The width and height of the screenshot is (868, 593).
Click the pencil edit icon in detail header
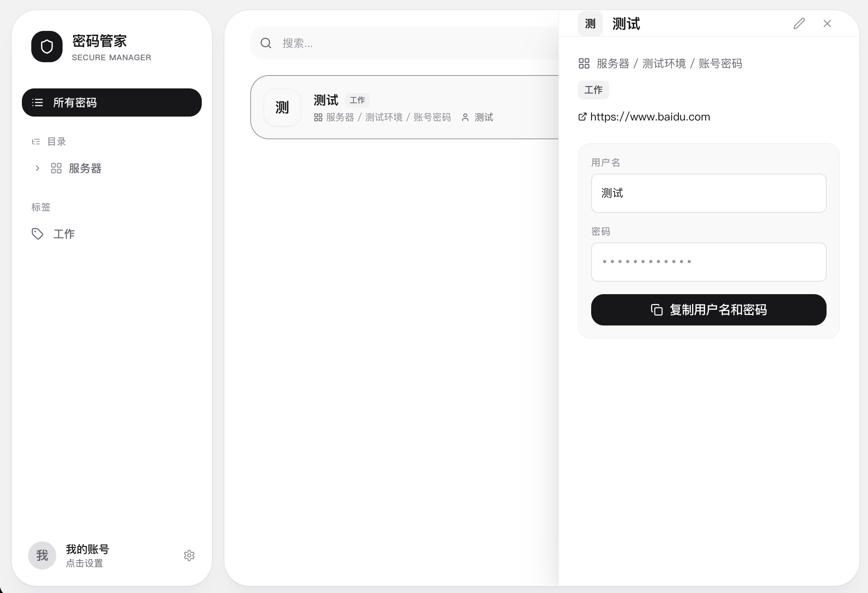click(799, 23)
